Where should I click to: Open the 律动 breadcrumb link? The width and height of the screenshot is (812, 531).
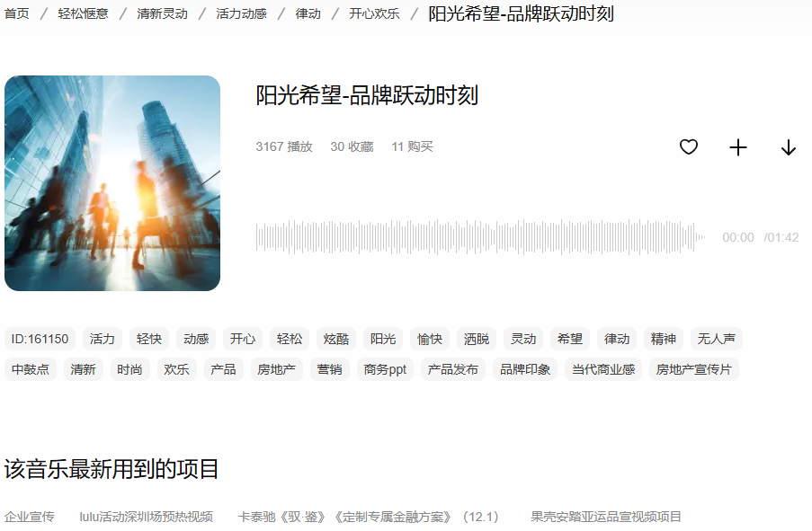click(308, 13)
